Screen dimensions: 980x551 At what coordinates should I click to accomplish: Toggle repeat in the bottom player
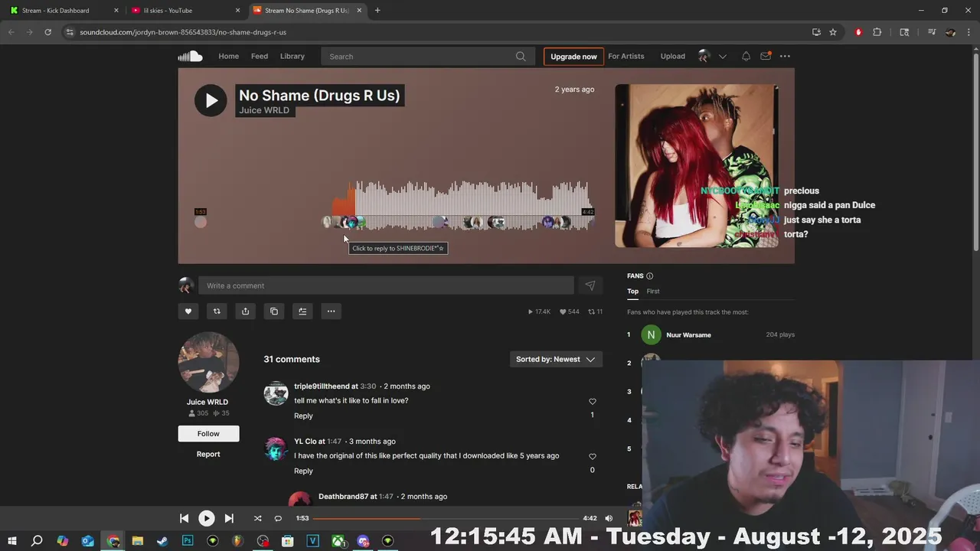[278, 518]
